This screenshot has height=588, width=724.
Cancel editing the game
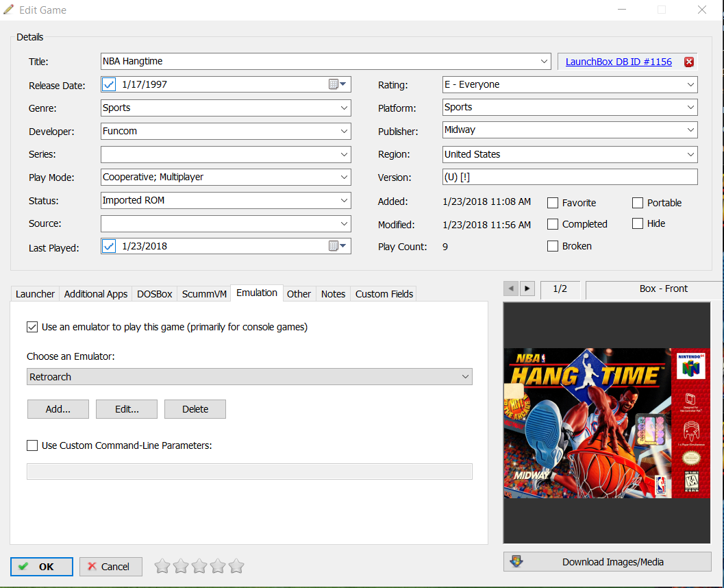tap(111, 567)
